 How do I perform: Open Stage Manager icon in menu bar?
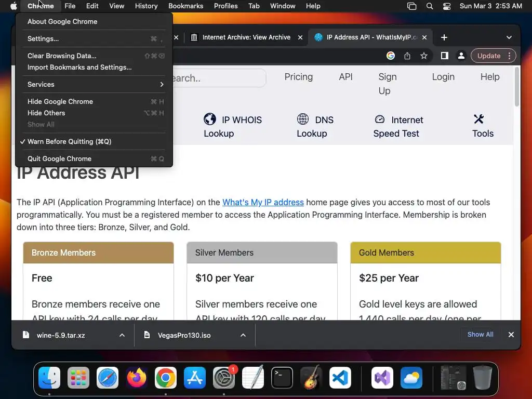pyautogui.click(x=411, y=6)
